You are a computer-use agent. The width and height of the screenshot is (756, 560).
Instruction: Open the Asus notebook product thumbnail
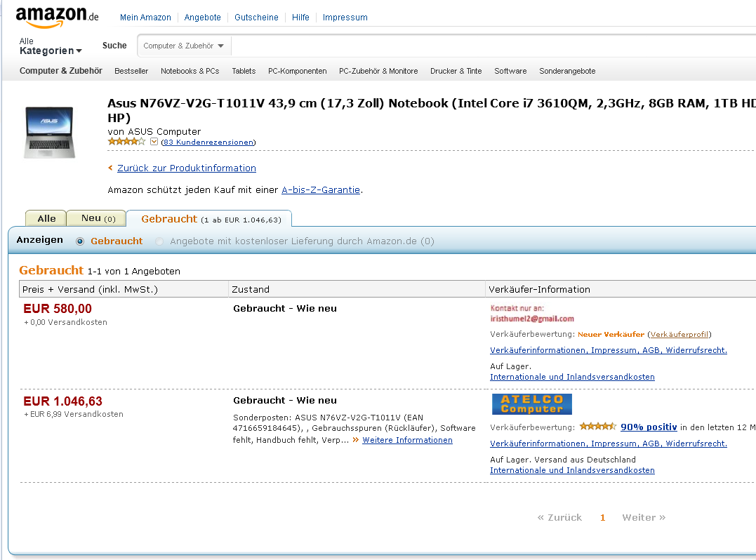coord(49,132)
